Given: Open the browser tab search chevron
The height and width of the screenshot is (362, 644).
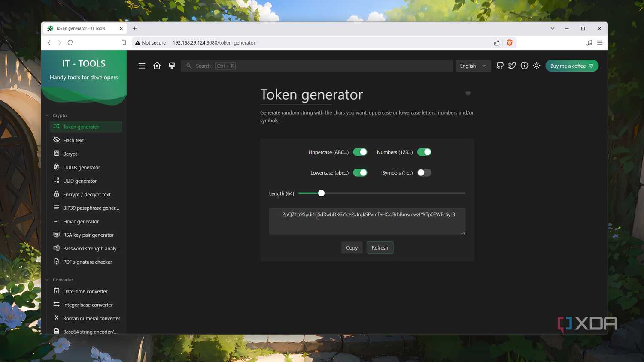Looking at the screenshot, I should [x=553, y=29].
